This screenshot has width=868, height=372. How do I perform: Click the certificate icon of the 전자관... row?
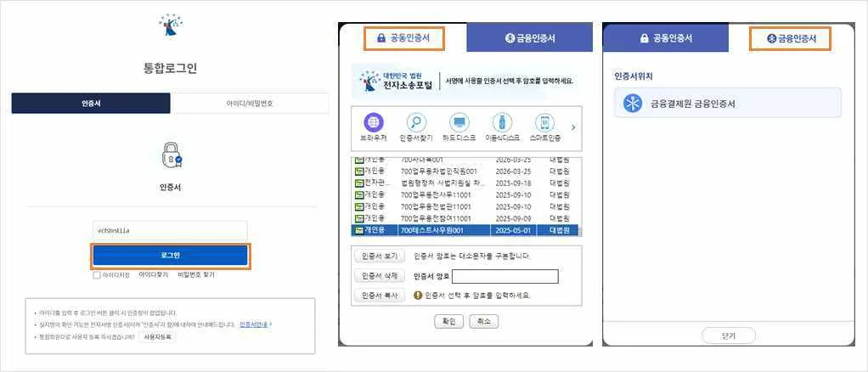[x=358, y=183]
